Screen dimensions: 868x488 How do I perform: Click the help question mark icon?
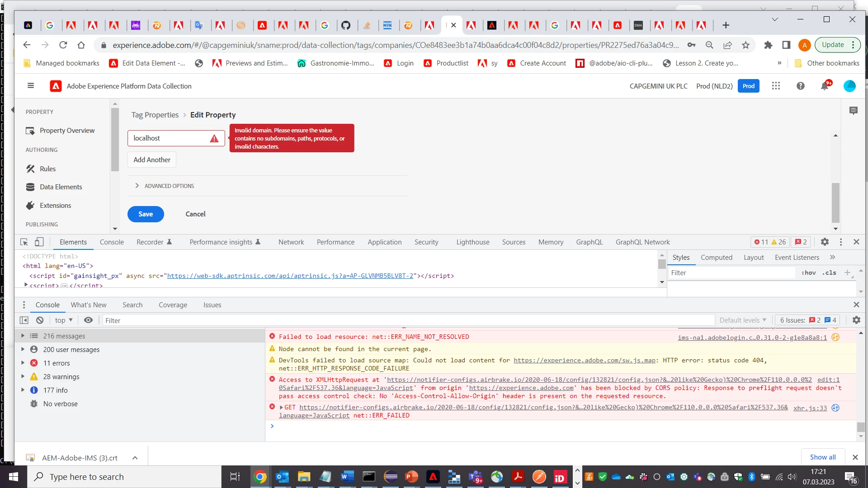(800, 86)
